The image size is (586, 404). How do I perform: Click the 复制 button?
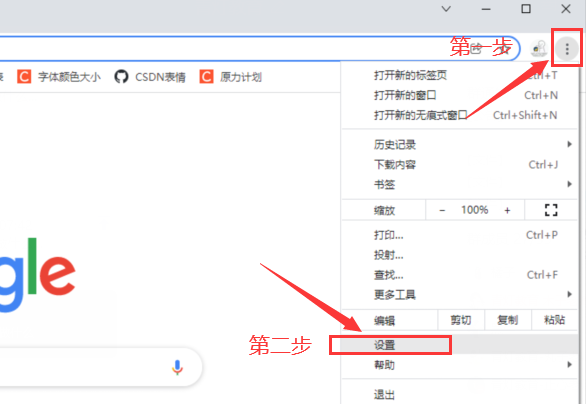point(508,320)
